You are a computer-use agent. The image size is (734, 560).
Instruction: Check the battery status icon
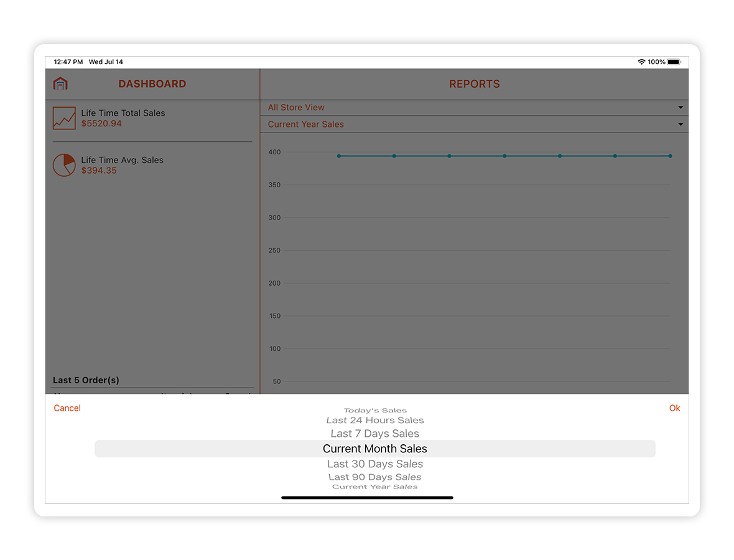pos(674,62)
